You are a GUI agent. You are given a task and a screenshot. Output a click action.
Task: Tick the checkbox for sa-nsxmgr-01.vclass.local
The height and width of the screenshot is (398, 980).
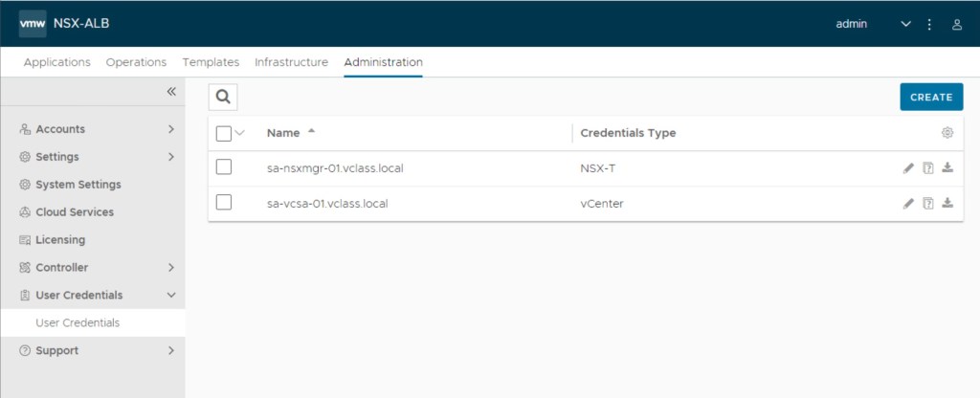point(224,167)
